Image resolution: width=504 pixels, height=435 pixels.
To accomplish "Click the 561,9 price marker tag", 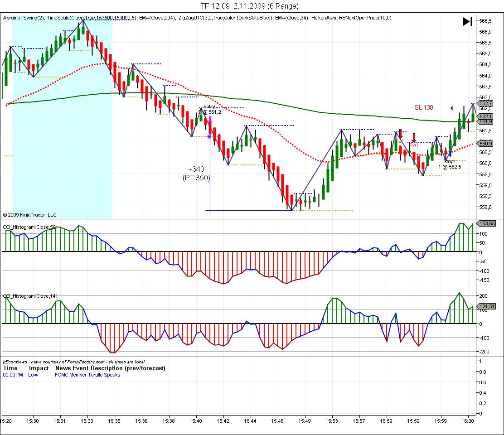I will tap(485, 121).
